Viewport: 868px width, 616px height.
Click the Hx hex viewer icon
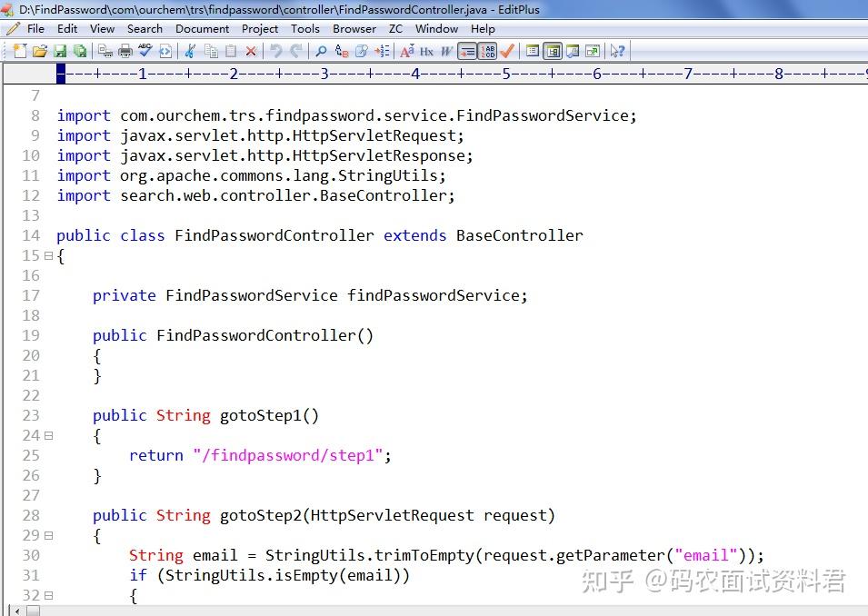pos(426,51)
